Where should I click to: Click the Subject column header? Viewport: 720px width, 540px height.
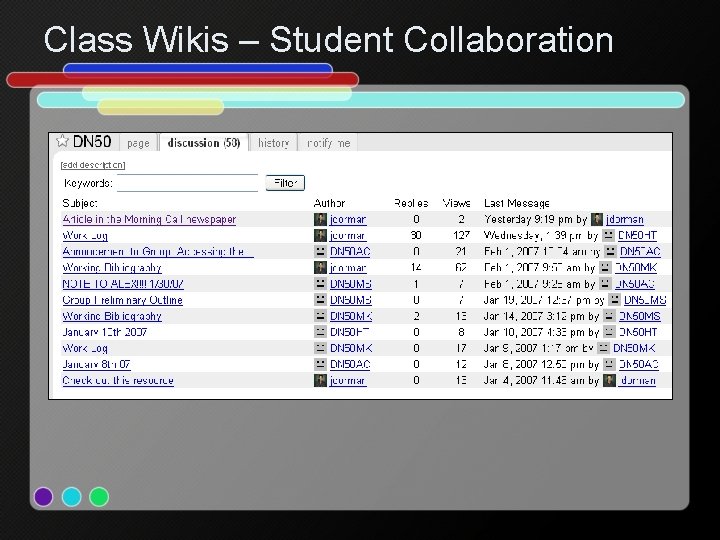point(80,203)
